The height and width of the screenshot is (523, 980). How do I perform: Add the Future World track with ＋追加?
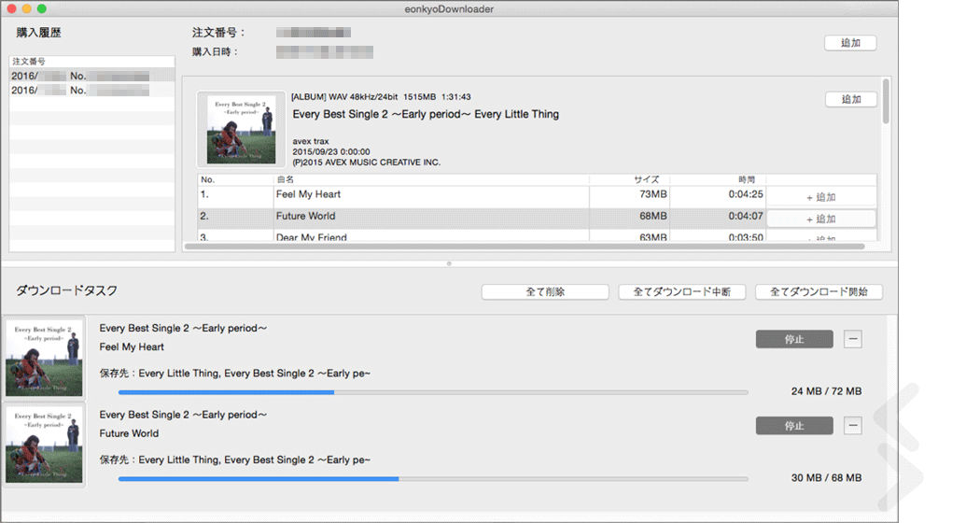pos(820,219)
